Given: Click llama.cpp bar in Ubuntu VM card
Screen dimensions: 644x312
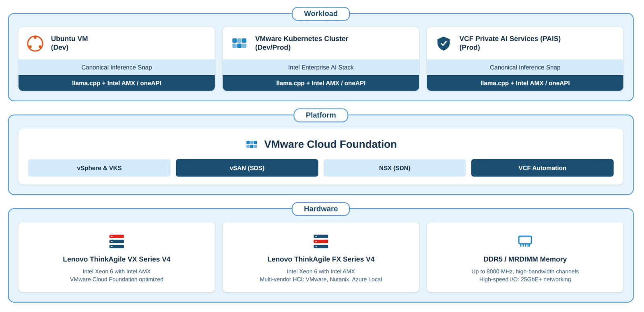Looking at the screenshot, I should [x=117, y=83].
